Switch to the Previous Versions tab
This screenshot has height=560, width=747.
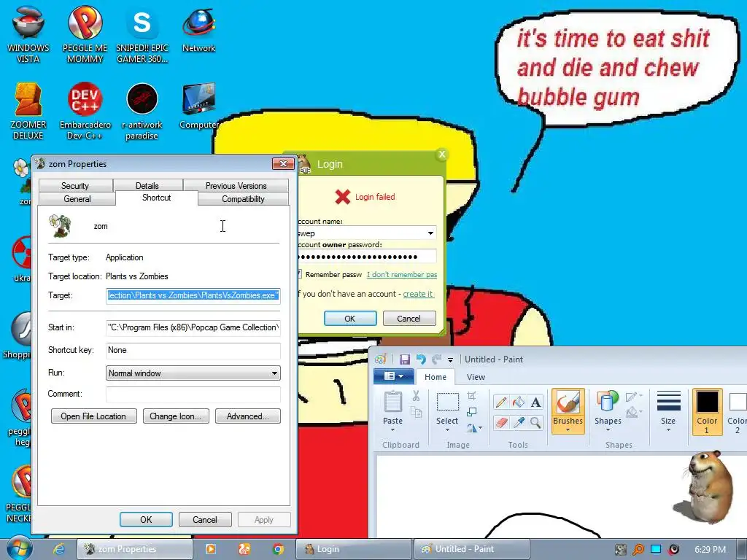[x=236, y=185]
